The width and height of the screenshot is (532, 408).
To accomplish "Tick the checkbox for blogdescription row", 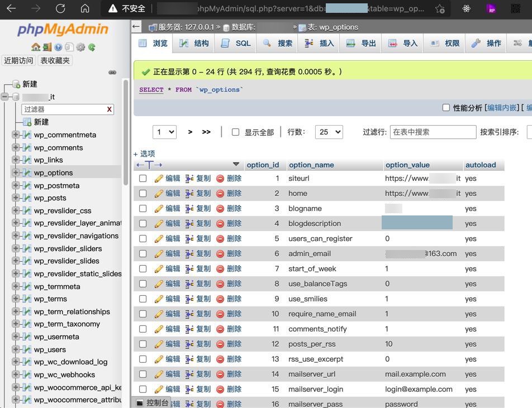I will [x=143, y=224].
